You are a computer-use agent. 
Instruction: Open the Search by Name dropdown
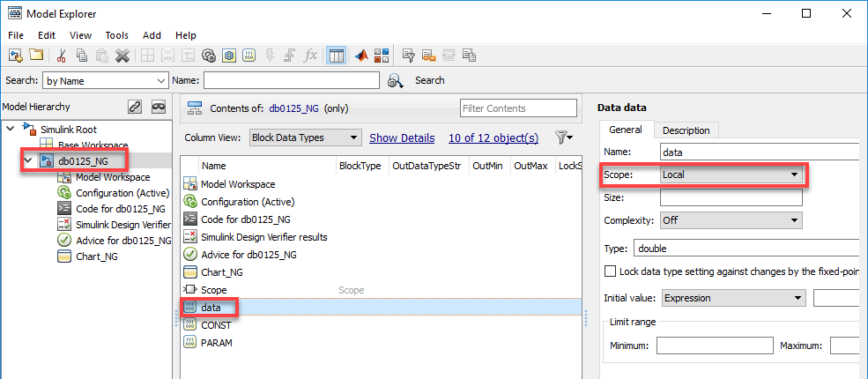(x=105, y=81)
